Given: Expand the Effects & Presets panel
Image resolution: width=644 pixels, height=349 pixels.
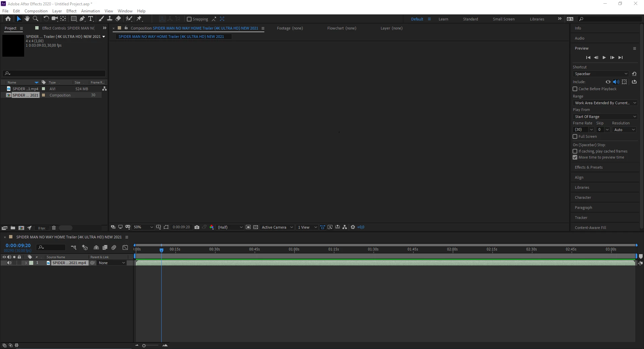Looking at the screenshot, I should [589, 167].
